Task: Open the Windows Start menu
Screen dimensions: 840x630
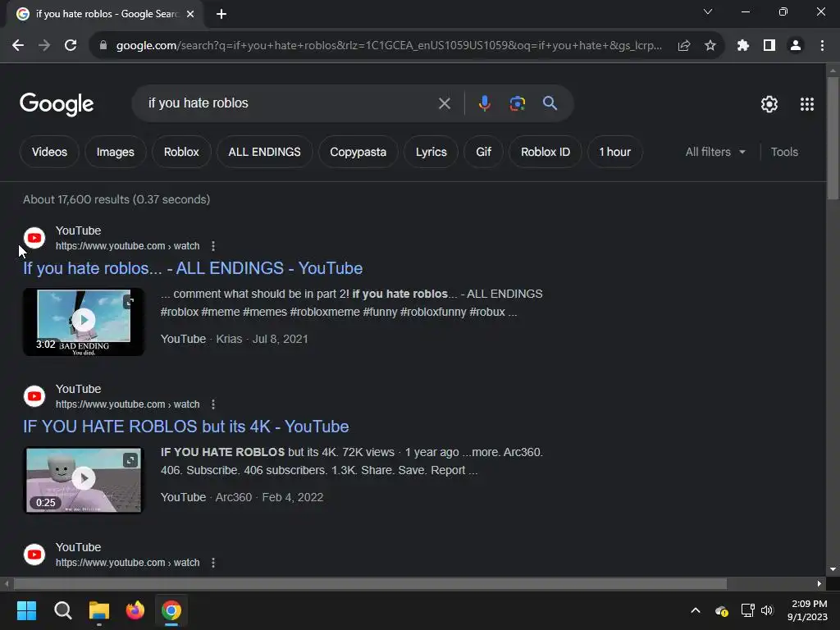Action: 26,610
